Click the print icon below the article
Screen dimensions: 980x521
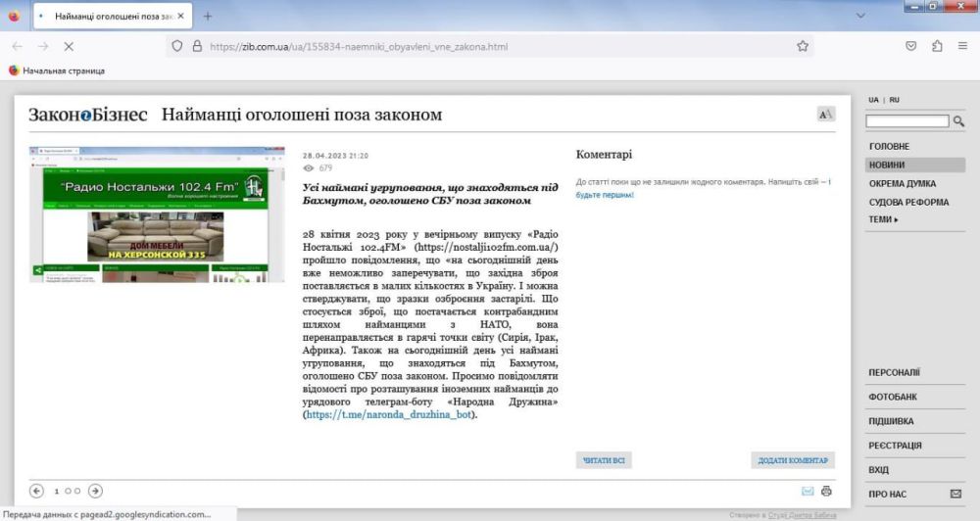coord(826,491)
